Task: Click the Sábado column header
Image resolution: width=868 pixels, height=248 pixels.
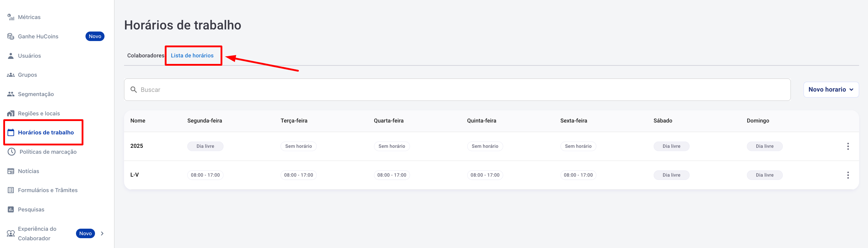Action: tap(663, 121)
